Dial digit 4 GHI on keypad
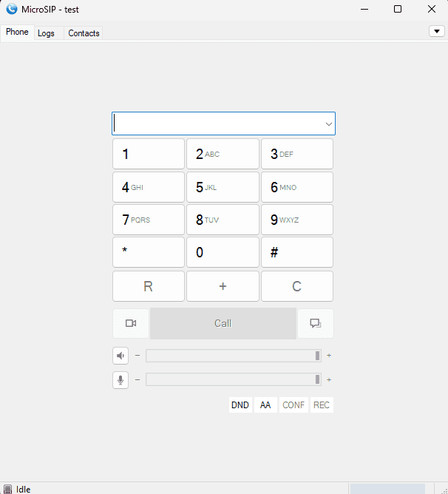Image resolution: width=448 pixels, height=494 pixels. [149, 187]
